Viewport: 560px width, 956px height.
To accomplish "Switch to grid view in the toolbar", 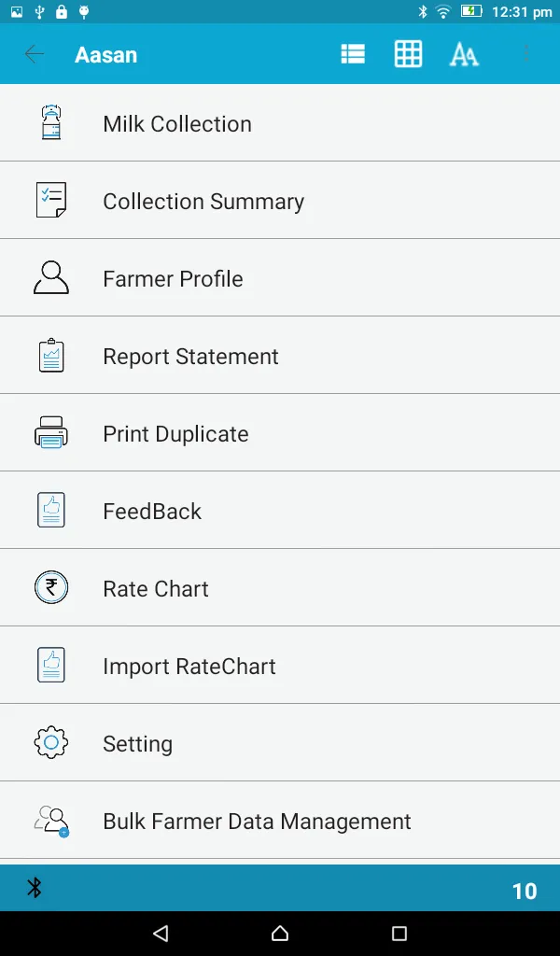I will pyautogui.click(x=408, y=53).
